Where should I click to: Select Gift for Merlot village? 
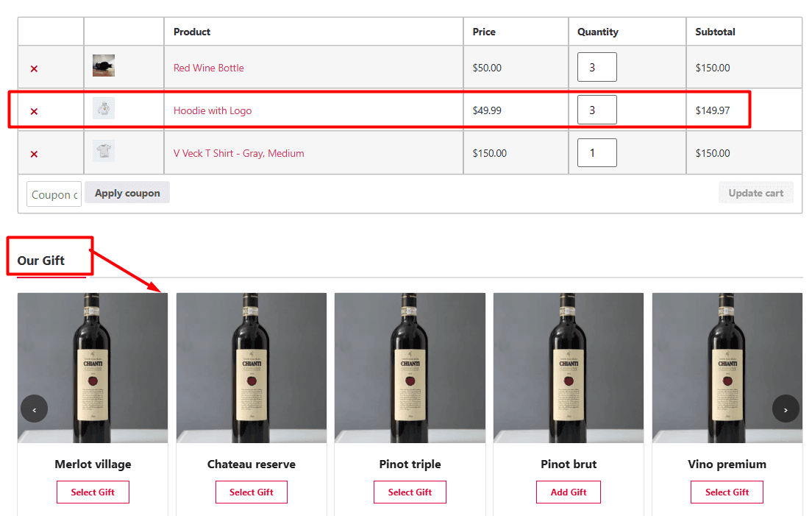93,492
